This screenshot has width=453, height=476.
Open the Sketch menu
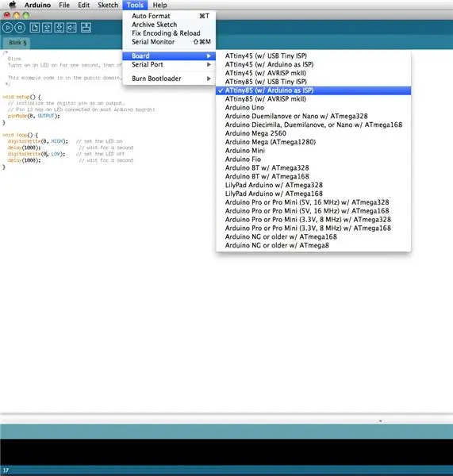pyautogui.click(x=108, y=6)
